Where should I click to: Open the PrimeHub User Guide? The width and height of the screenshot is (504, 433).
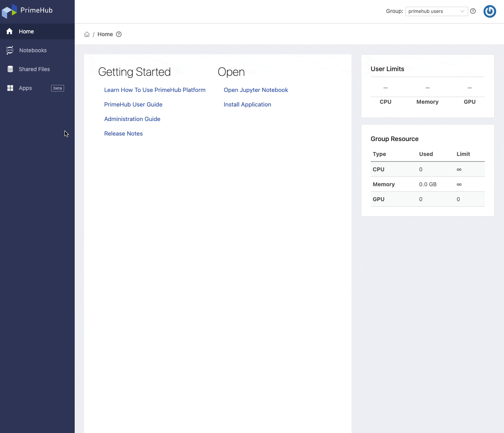click(133, 105)
